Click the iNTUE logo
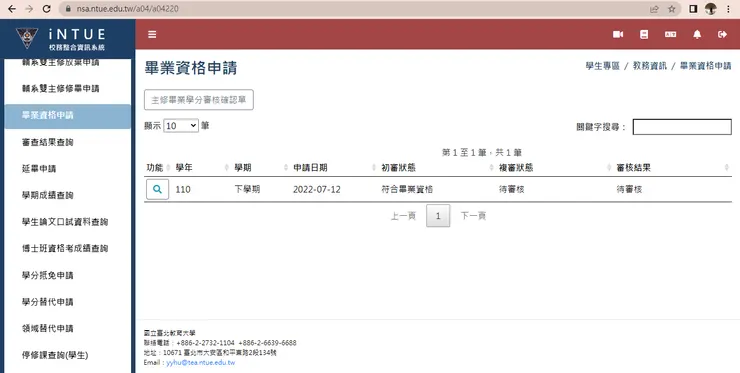The height and width of the screenshot is (373, 740). (61, 38)
